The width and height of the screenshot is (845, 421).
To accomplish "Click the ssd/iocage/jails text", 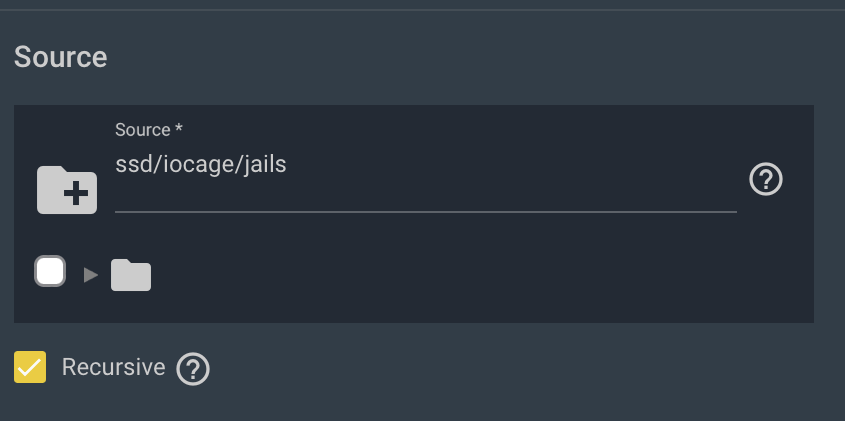I will pyautogui.click(x=200, y=164).
